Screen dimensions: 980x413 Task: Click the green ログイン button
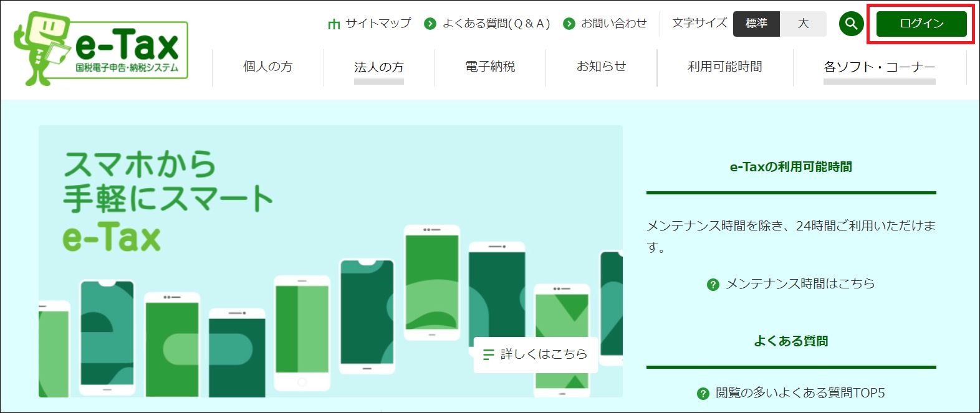point(921,24)
